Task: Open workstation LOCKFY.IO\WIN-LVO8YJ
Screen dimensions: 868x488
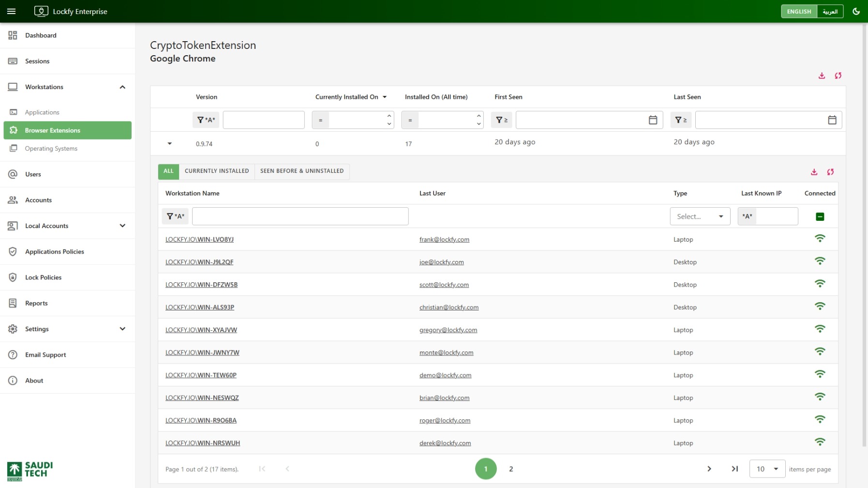Action: [x=199, y=240]
